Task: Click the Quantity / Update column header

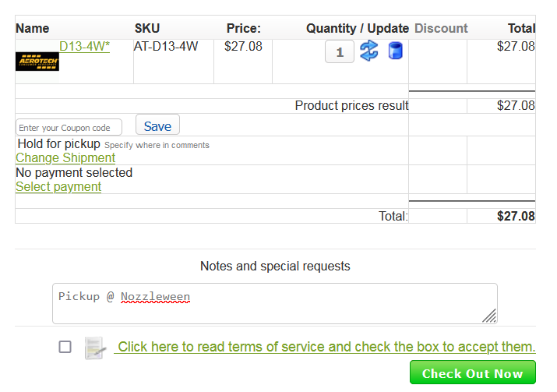Action: point(358,28)
